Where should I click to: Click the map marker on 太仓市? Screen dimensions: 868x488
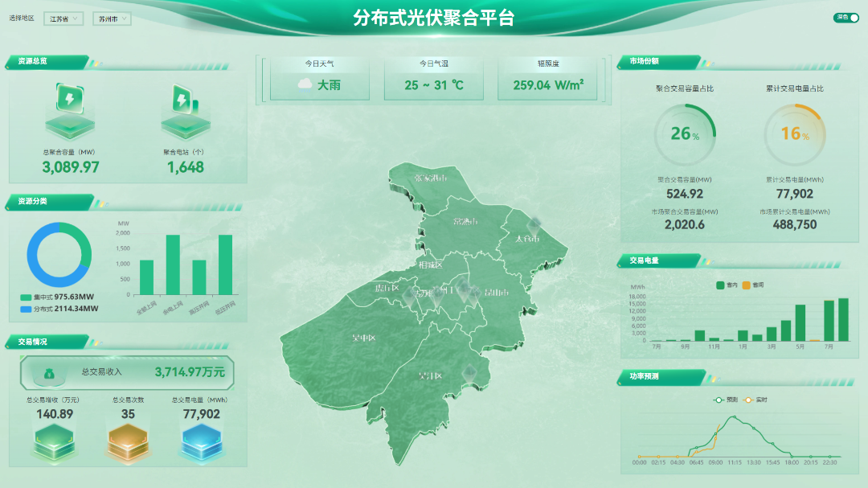[534, 225]
